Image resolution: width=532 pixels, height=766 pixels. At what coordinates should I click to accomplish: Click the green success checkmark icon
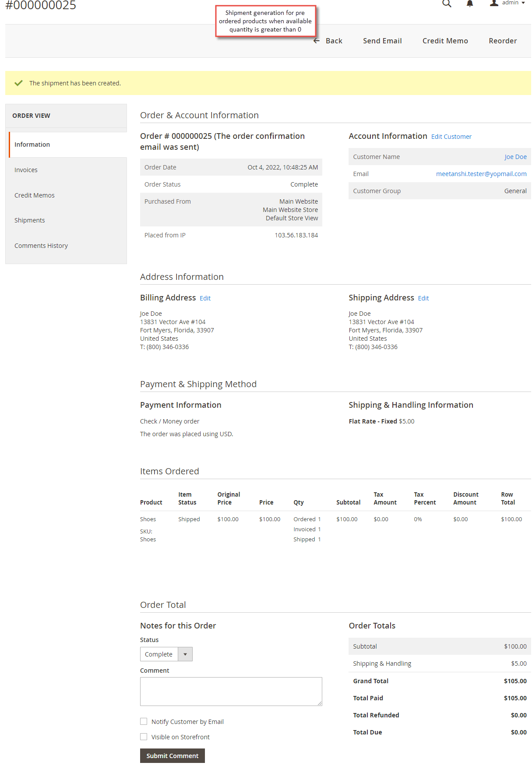click(x=18, y=83)
